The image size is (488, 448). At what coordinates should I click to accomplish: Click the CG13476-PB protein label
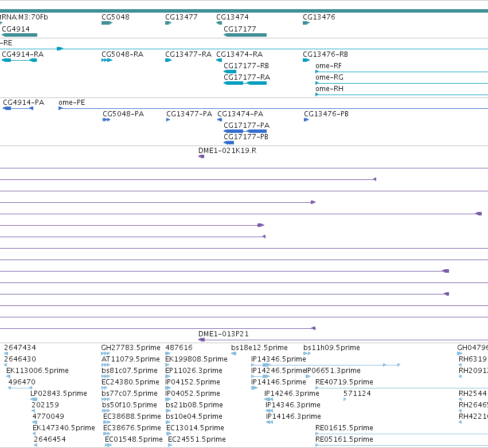point(326,114)
